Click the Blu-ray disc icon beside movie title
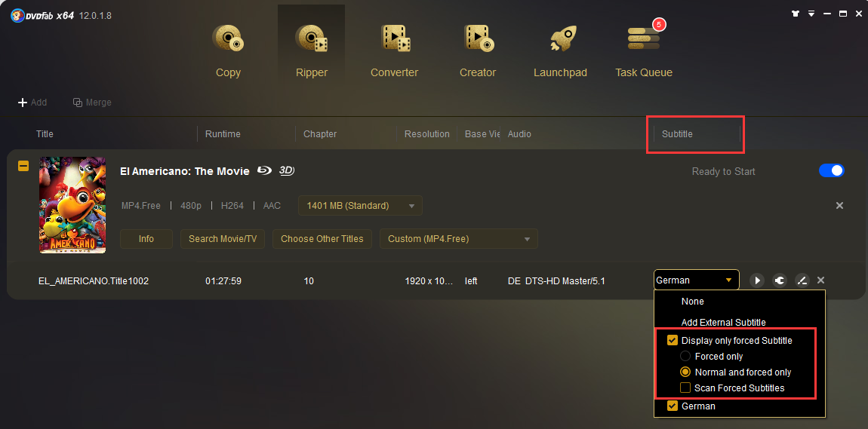 click(x=264, y=171)
